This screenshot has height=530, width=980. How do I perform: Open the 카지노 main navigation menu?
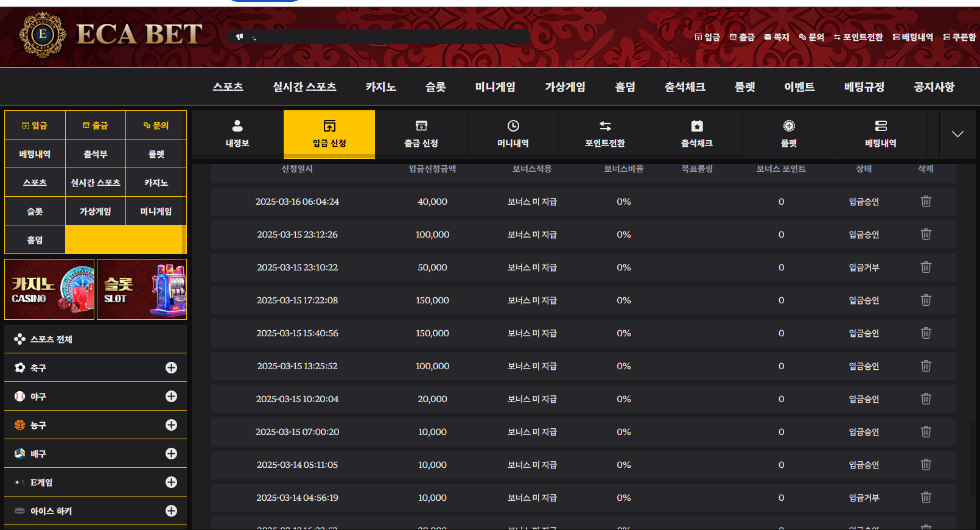click(x=380, y=87)
